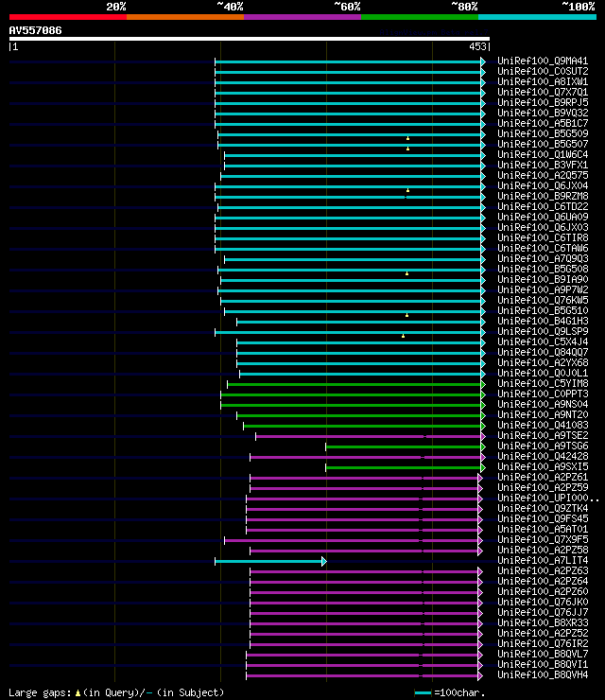This screenshot has height=700, width=605.
Task: Click the yellow gap marker on UniRef100_B5G508 row
Action: [406, 273]
